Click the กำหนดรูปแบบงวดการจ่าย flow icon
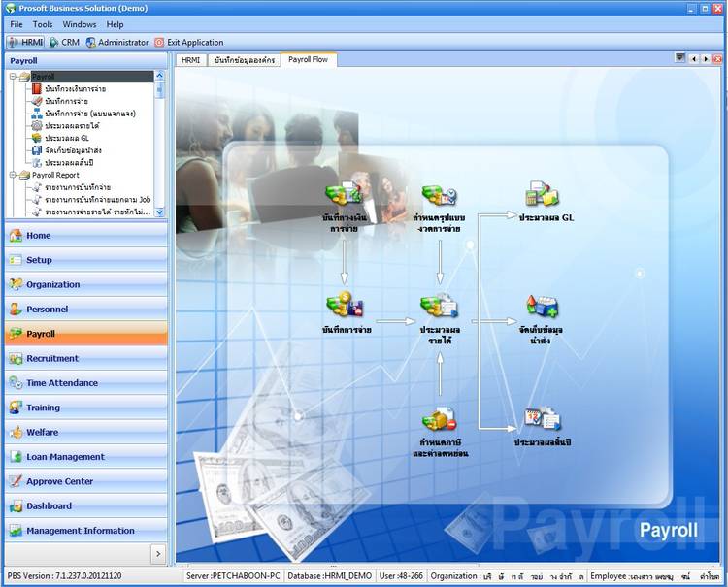This screenshot has width=728, height=587. pyautogui.click(x=439, y=195)
